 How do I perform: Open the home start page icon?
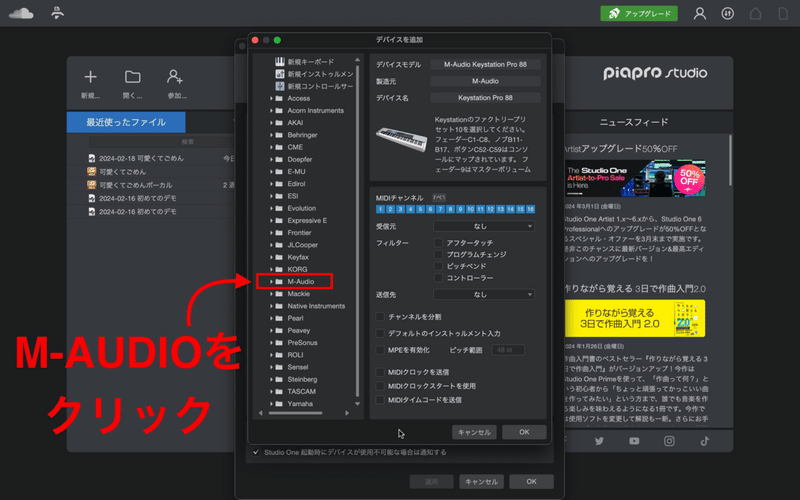755,13
